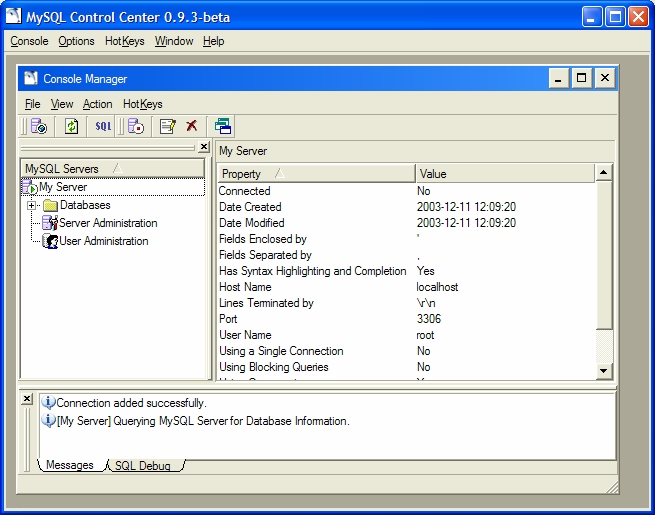Maximize the Console Manager window
This screenshot has height=515, width=655.
click(x=581, y=78)
